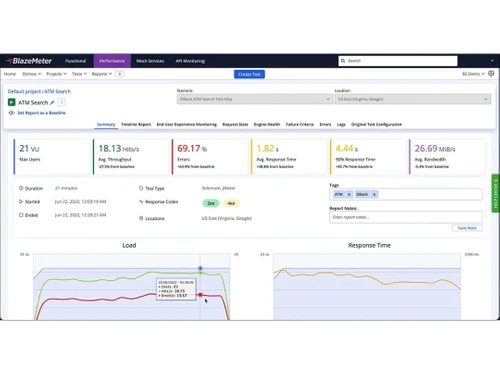
Task: View the Failure Criteria tab
Action: tap(300, 125)
